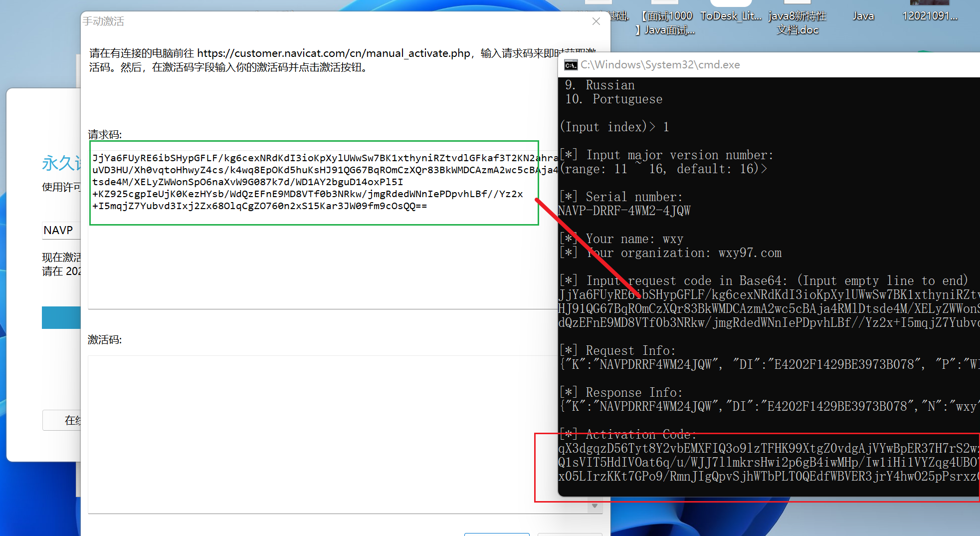Click the Activation Code output in cmd

(768, 462)
